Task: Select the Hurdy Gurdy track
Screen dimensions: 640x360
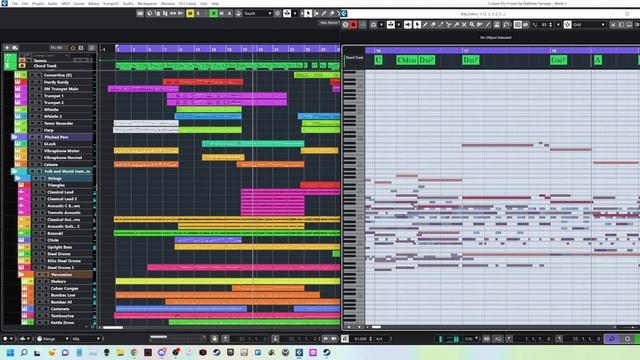Action: [x=56, y=82]
